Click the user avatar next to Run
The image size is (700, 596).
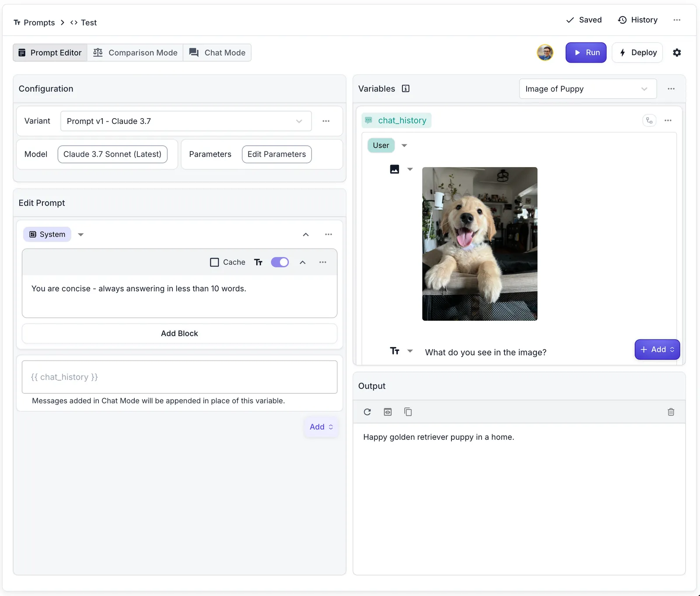[545, 53]
